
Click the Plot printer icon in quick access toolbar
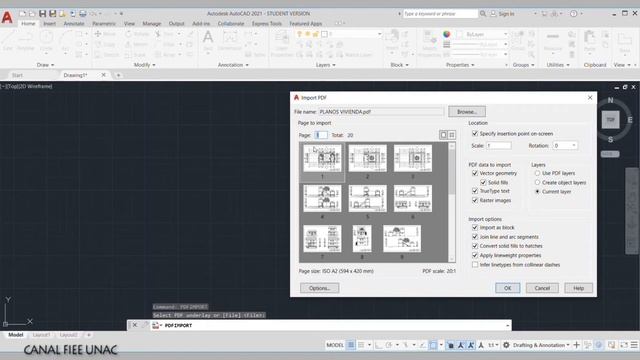tap(82, 13)
